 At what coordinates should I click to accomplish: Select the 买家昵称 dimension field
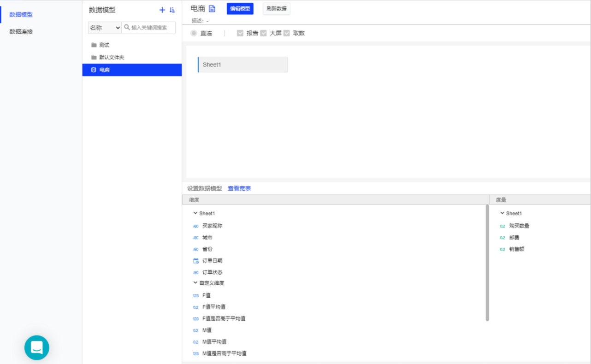(212, 226)
